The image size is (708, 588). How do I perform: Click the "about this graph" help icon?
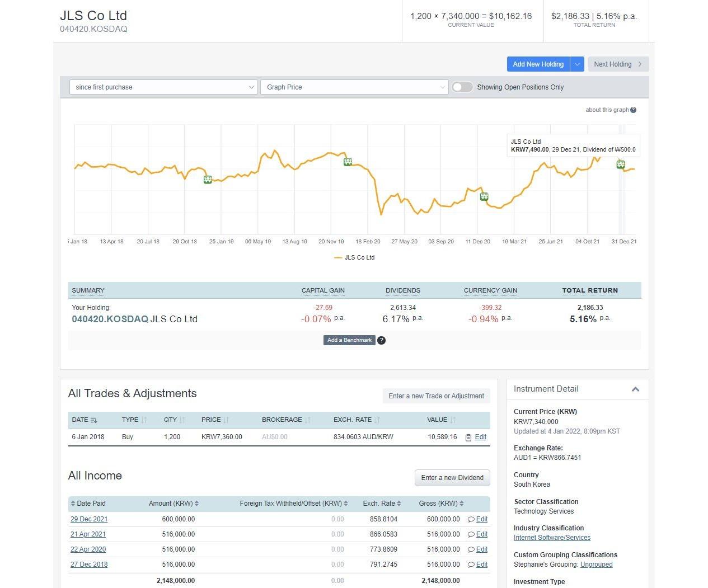(633, 110)
